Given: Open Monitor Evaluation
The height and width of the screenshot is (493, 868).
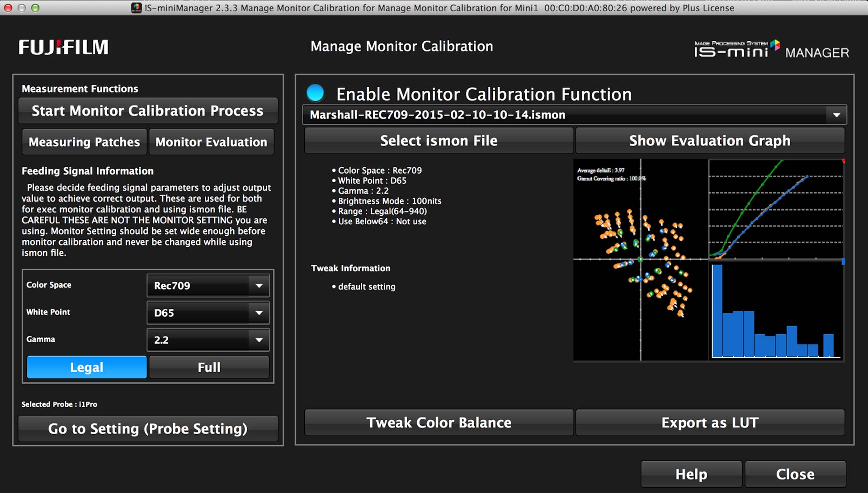Looking at the screenshot, I should point(211,142).
